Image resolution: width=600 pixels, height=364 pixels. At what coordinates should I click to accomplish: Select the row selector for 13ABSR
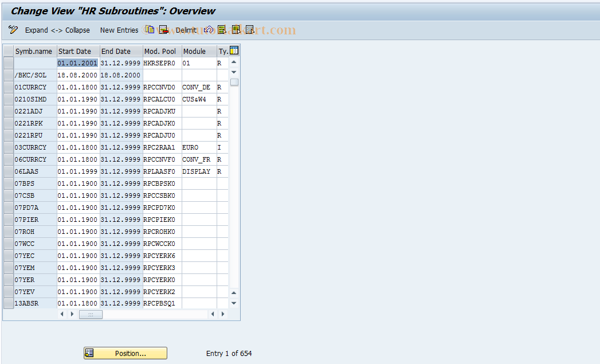tap(9, 303)
